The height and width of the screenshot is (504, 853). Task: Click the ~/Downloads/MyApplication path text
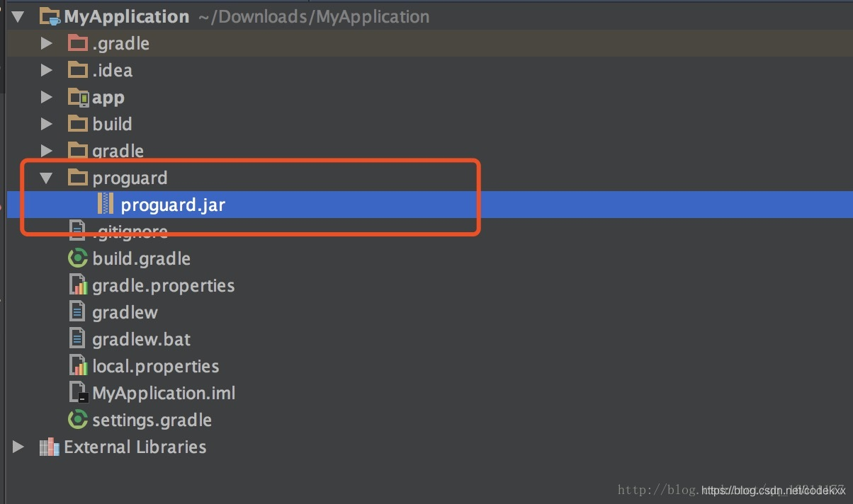314,17
